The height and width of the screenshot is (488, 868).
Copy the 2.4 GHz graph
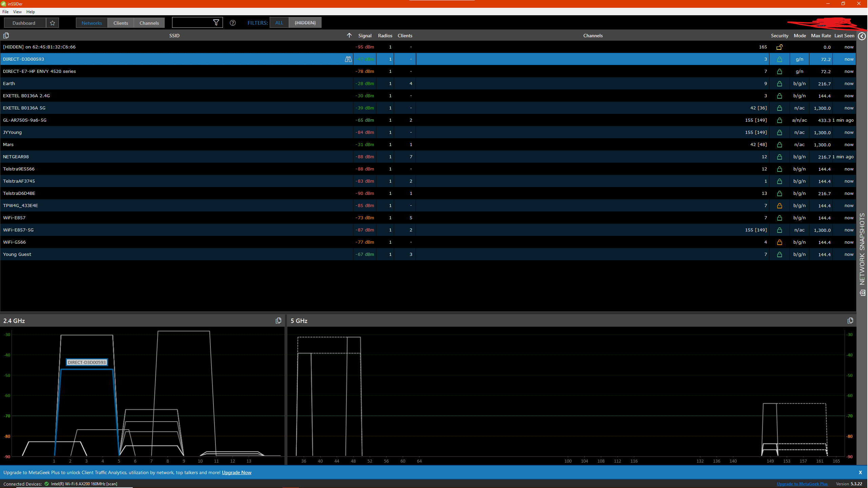(278, 321)
